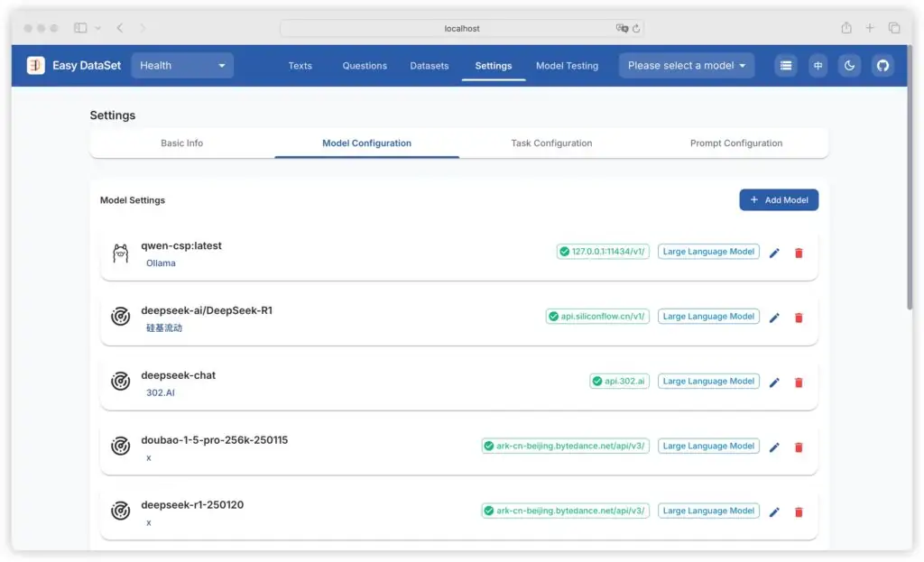This screenshot has height=562, width=924.
Task: Switch language using the 中 icon
Action: tap(818, 65)
